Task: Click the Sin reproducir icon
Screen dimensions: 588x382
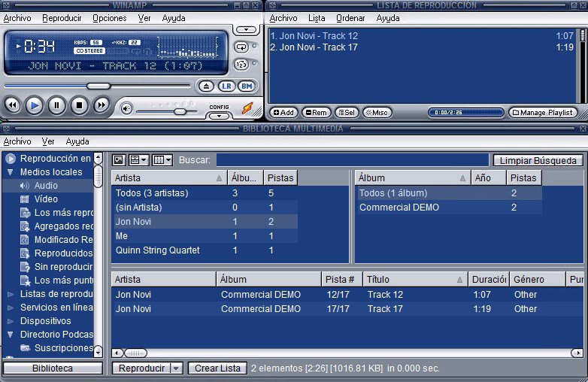Action: point(25,266)
